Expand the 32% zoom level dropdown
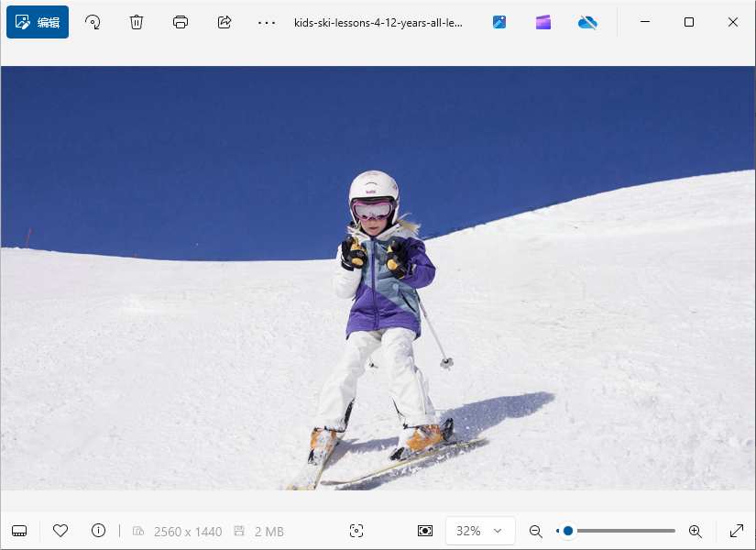Viewport: 756px width, 550px height. pyautogui.click(x=480, y=531)
